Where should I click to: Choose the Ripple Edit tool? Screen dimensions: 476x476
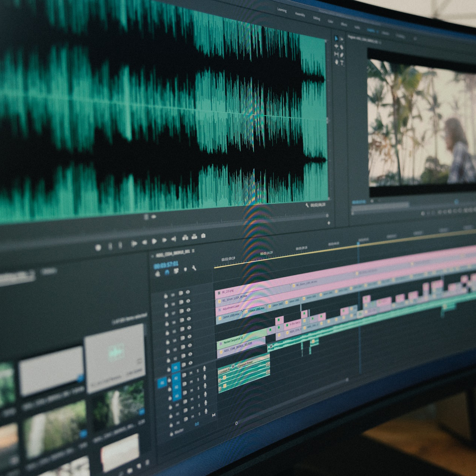coord(336,46)
